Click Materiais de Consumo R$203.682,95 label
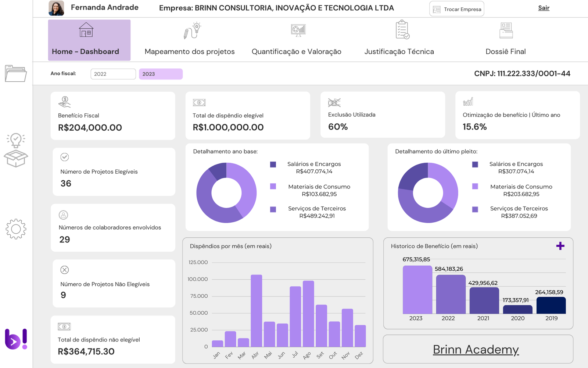The width and height of the screenshot is (588, 368). tap(521, 190)
